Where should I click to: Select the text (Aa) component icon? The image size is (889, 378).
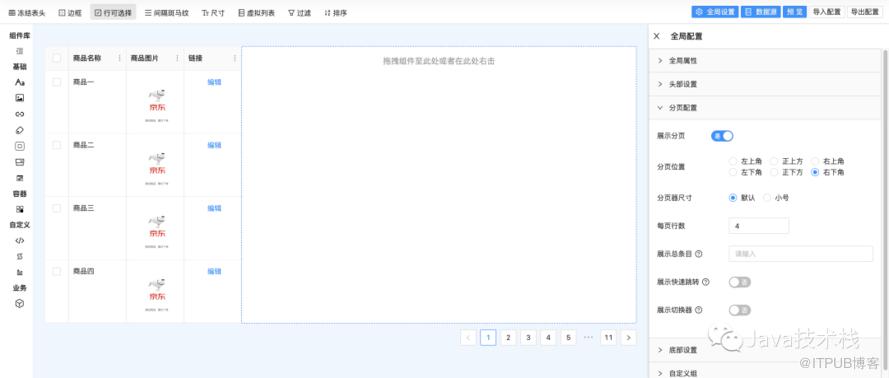[19, 82]
